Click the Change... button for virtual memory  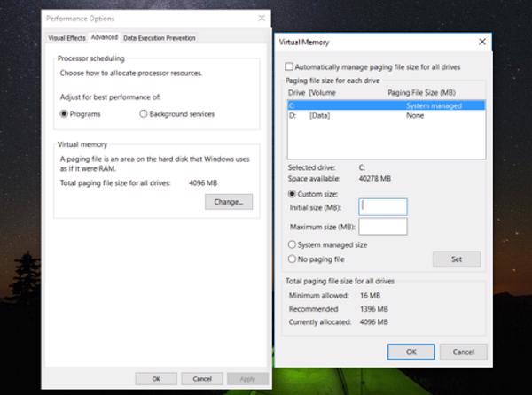tap(228, 202)
